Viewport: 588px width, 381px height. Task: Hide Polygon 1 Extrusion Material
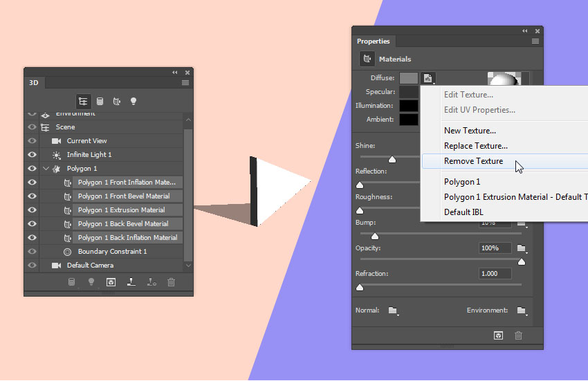[x=33, y=210]
